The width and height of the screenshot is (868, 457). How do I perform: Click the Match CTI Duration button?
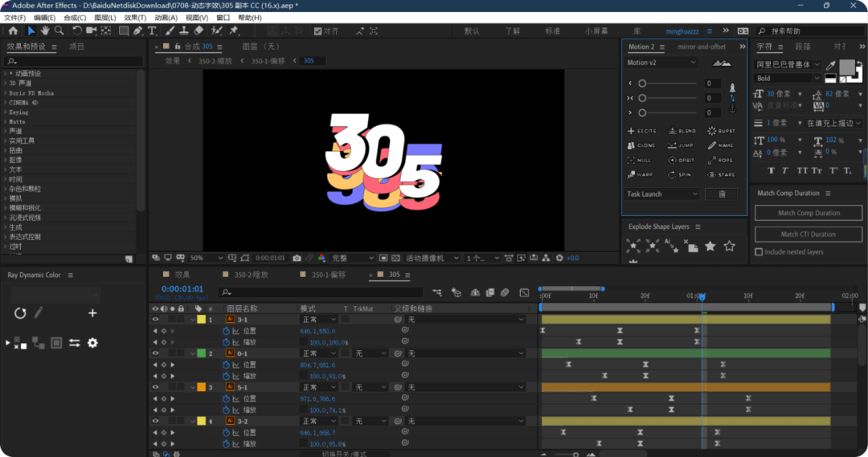point(809,235)
